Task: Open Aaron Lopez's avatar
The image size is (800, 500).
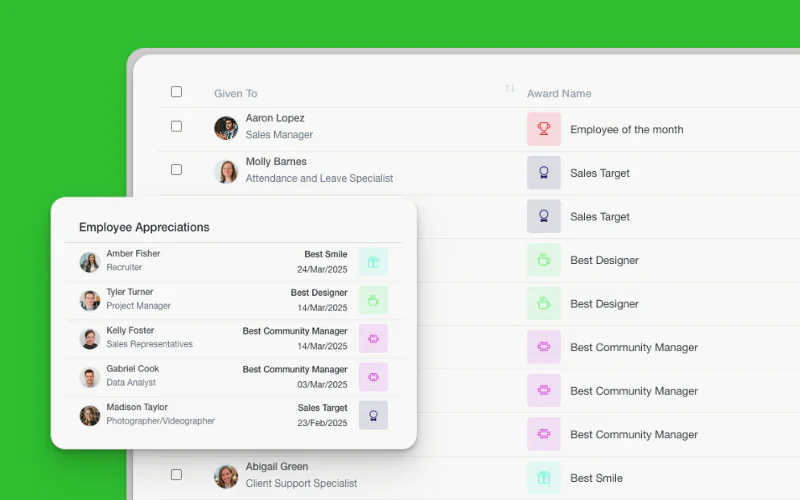Action: tap(226, 128)
